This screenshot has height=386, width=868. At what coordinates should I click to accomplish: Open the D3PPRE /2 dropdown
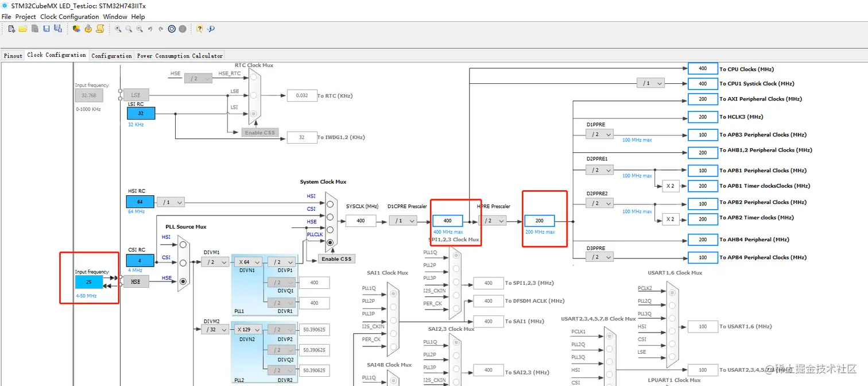pos(599,257)
